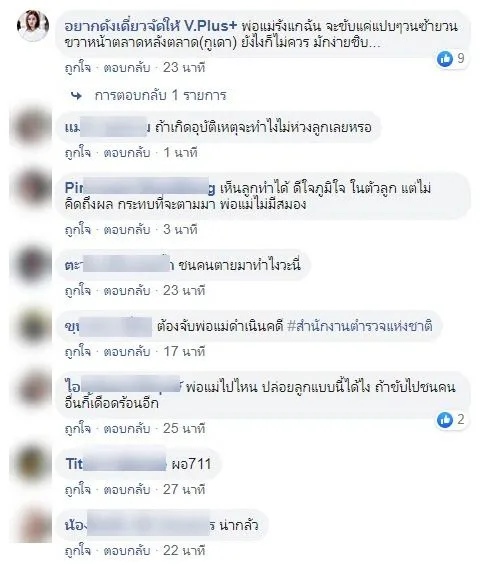Viewport: 483px width, 567px height.
Task: Expand the 1 reply thread (การตอบกลับ 1 รายการ)
Action: 160,95
